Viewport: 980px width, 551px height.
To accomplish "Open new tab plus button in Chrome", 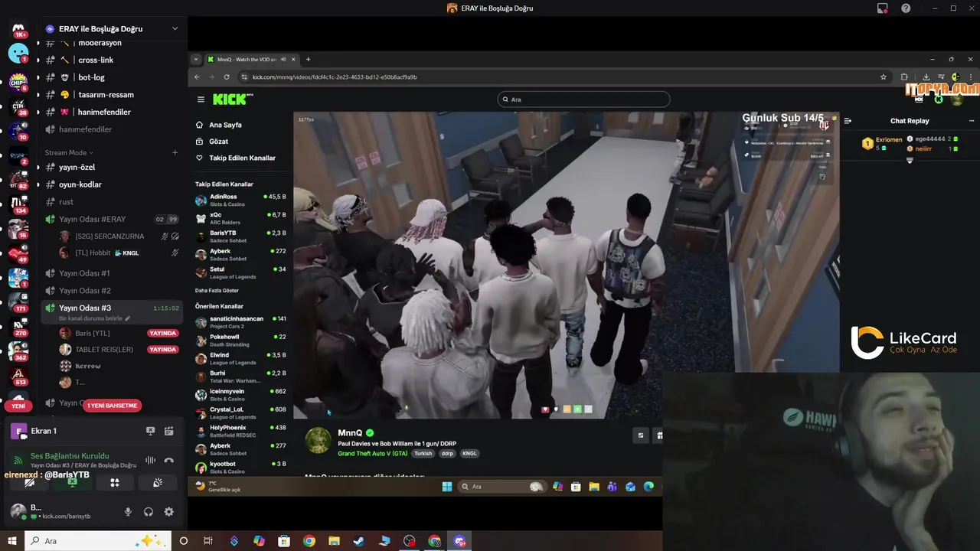I will pyautogui.click(x=308, y=59).
